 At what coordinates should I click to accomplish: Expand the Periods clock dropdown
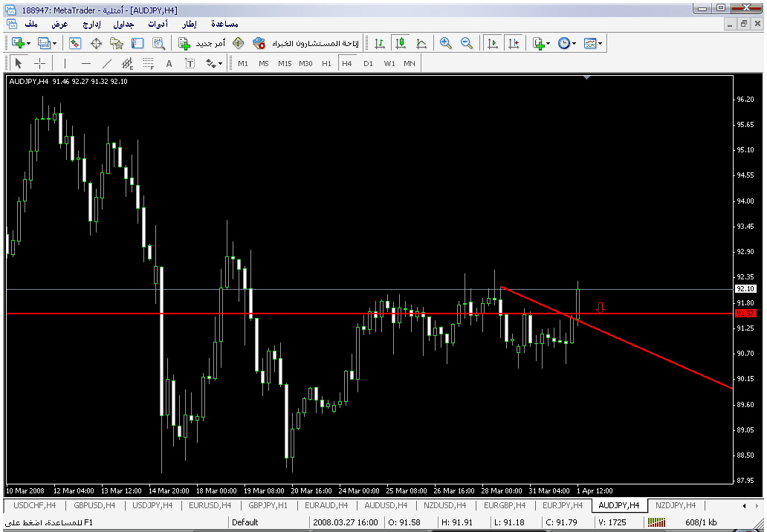(575, 44)
